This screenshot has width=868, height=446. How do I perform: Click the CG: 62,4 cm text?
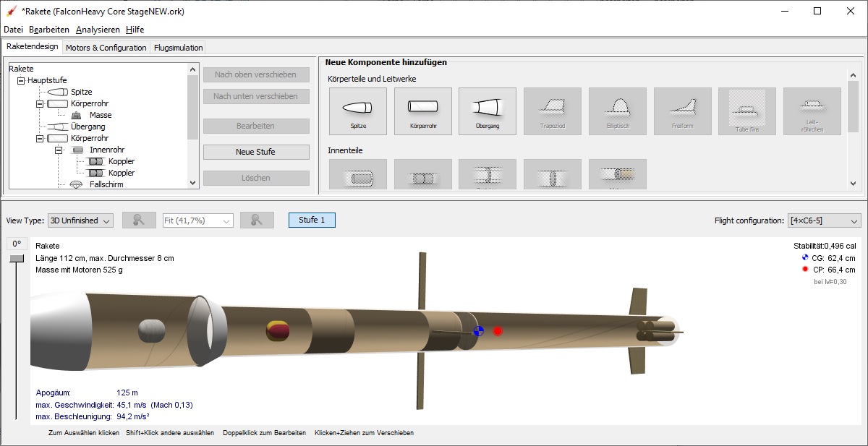(833, 258)
